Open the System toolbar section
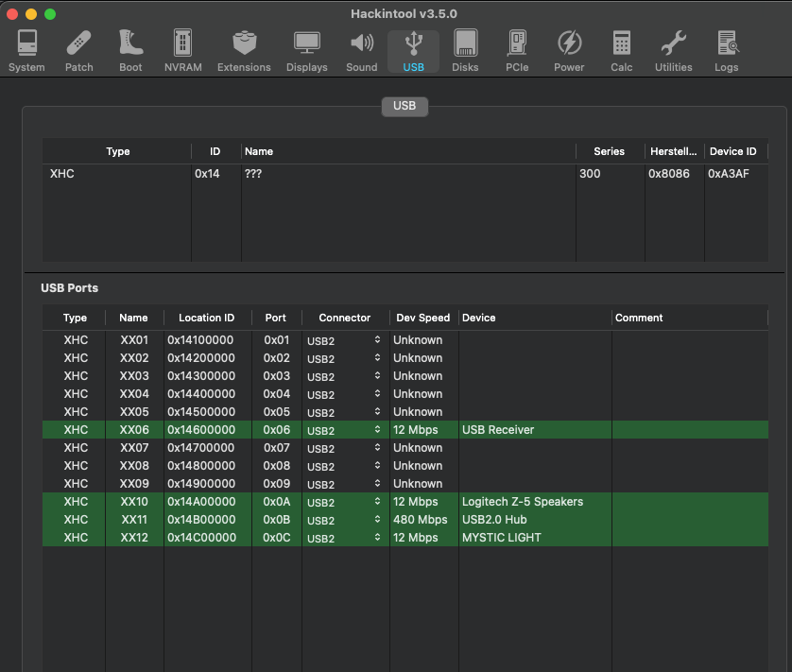This screenshot has height=672, width=792. click(x=26, y=51)
